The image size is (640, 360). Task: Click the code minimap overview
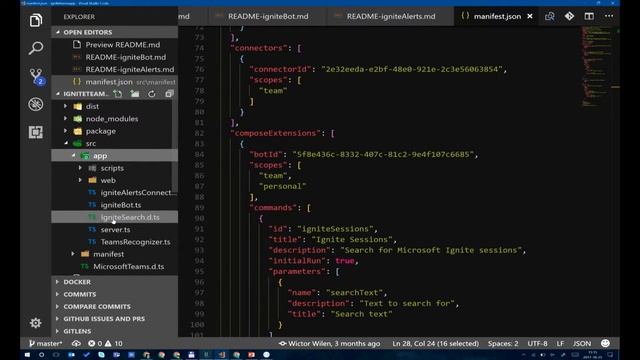(x=598, y=67)
